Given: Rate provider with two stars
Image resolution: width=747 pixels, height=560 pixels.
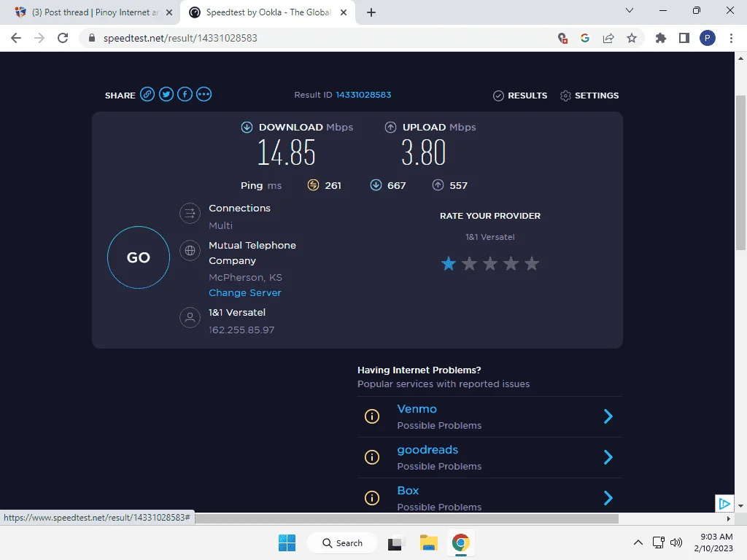Looking at the screenshot, I should pos(469,263).
